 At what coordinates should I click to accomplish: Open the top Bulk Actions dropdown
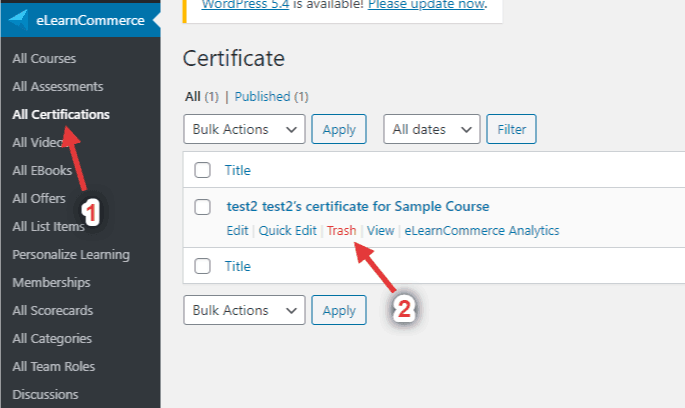pos(244,129)
